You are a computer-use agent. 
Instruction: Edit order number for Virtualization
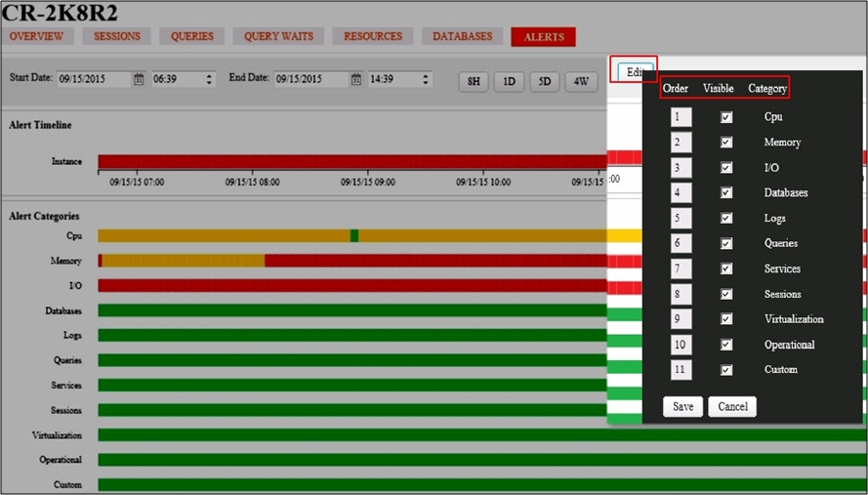[x=681, y=319]
